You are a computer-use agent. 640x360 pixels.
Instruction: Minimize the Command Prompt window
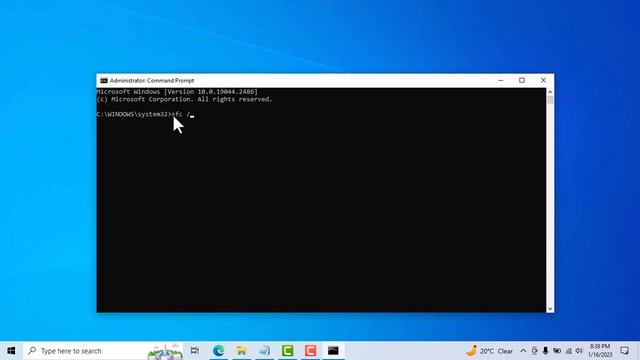click(x=501, y=80)
